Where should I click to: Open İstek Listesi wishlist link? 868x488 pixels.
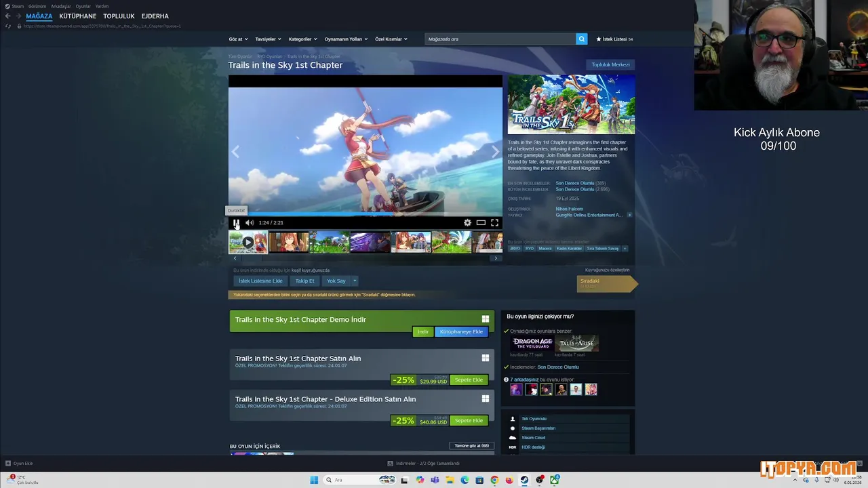(614, 39)
